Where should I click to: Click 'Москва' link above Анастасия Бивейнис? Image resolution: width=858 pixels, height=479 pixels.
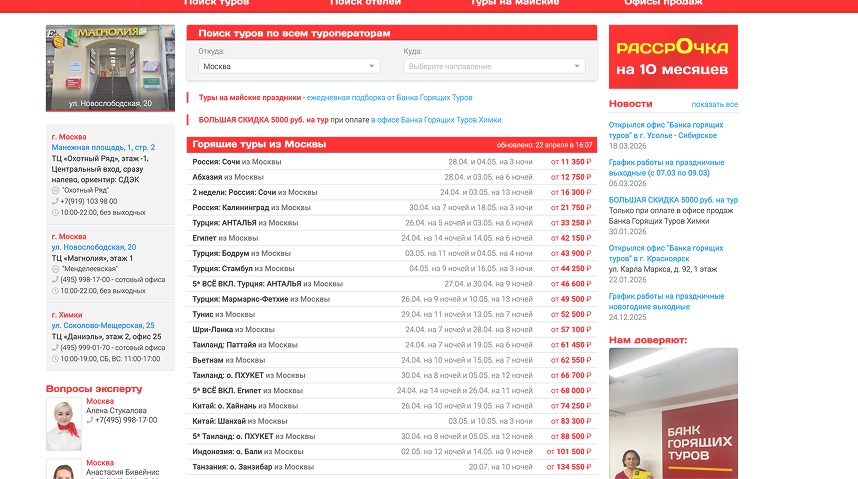(x=100, y=463)
